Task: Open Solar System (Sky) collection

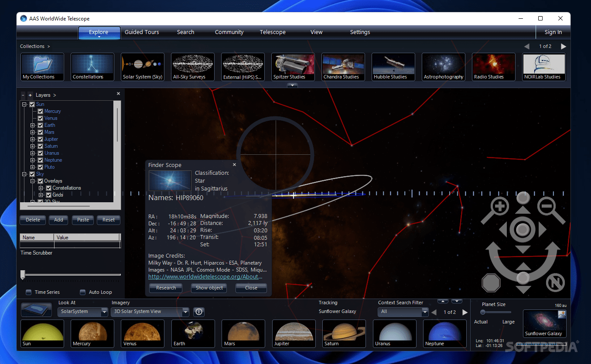Action: pos(143,67)
